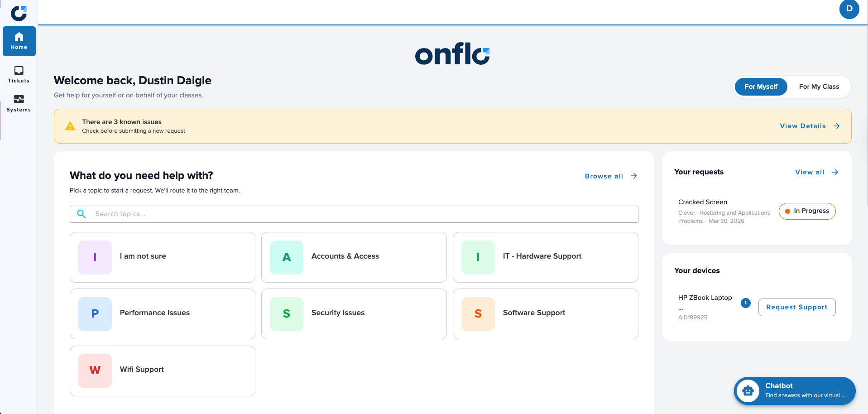This screenshot has height=414, width=868.
Task: Pick the Software Support topic
Action: click(546, 314)
